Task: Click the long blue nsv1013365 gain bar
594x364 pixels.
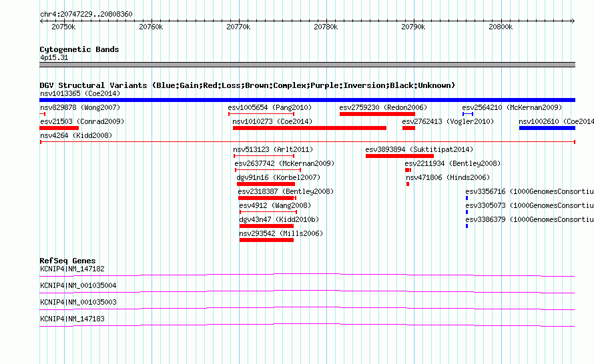Action: (307, 100)
